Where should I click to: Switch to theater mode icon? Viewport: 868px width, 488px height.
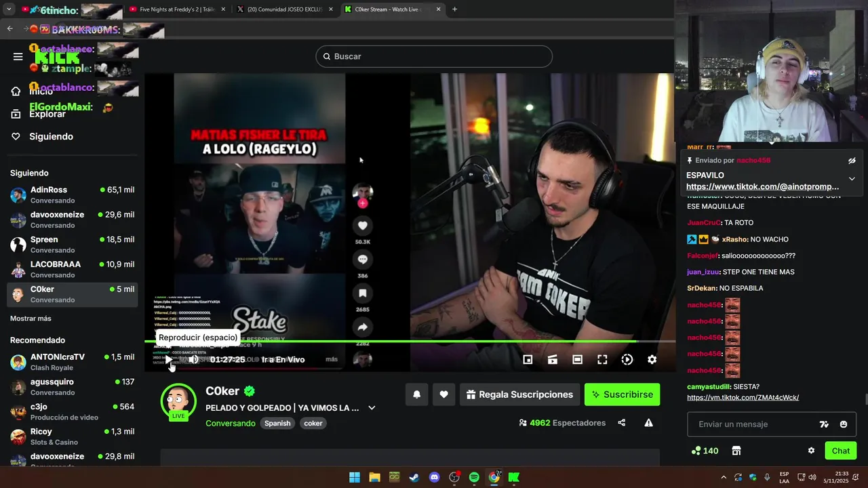pos(577,360)
